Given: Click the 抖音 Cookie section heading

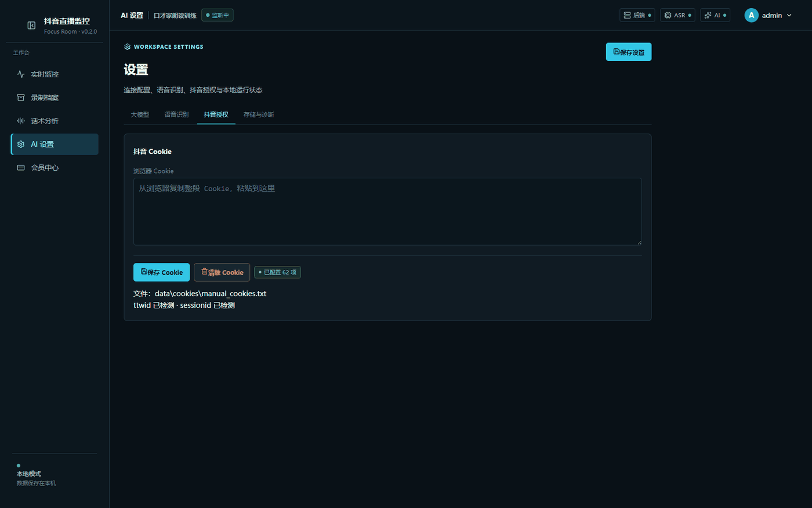Looking at the screenshot, I should (x=153, y=152).
